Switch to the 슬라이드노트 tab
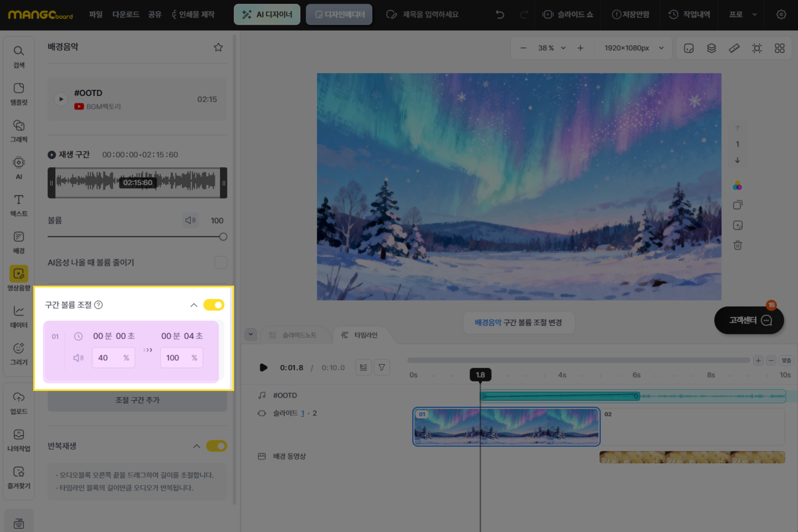798x532 pixels. pos(293,335)
